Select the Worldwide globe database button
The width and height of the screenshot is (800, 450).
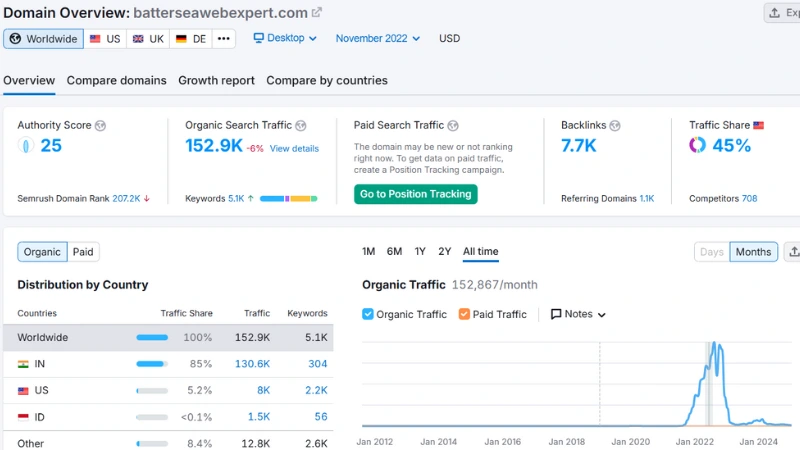(x=43, y=39)
